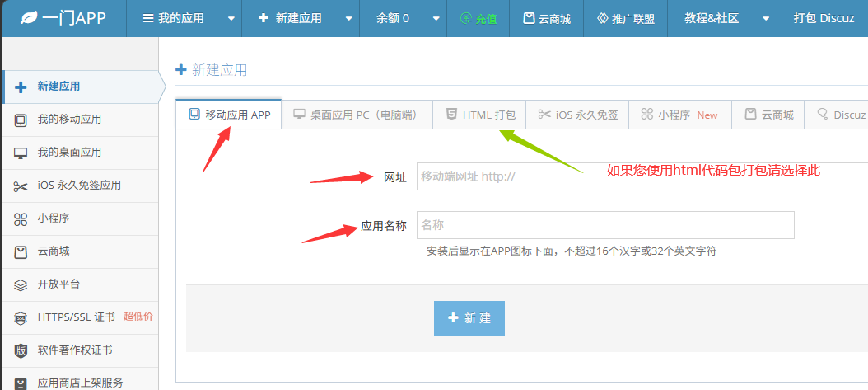The width and height of the screenshot is (868, 390).
Task: Open 我的移动应用 in the sidebar
Action: pyautogui.click(x=69, y=120)
